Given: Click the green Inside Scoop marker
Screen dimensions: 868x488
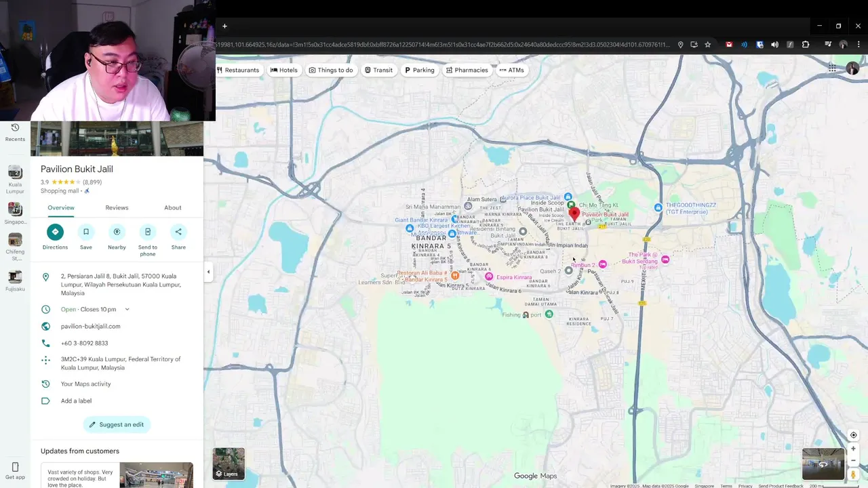Looking at the screenshot, I should point(571,204).
